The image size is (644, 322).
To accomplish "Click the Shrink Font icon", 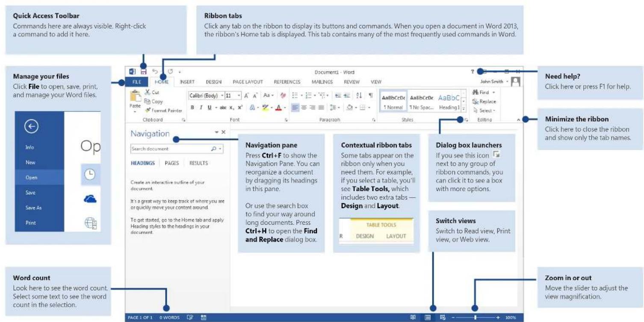I will 255,96.
